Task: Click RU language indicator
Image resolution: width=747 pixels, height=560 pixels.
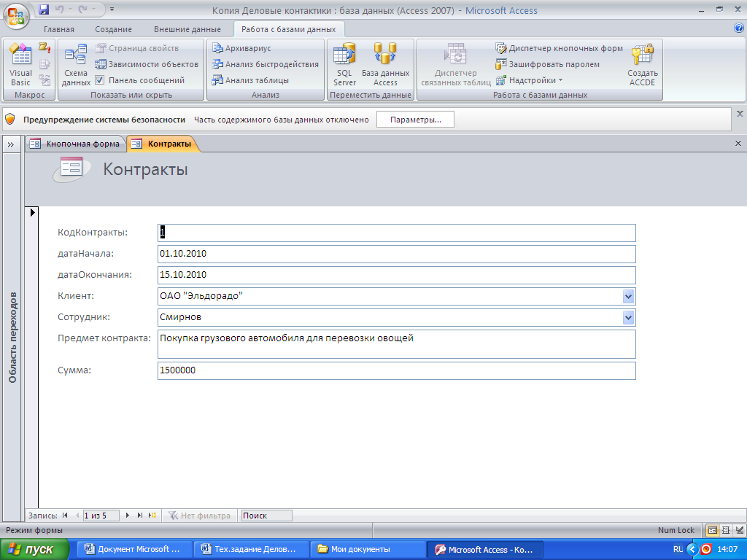Action: click(678, 550)
